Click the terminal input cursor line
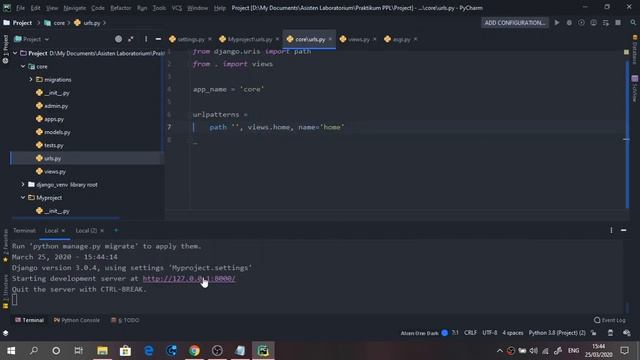Viewport: 640px width, 360px height. pyautogui.click(x=15, y=300)
